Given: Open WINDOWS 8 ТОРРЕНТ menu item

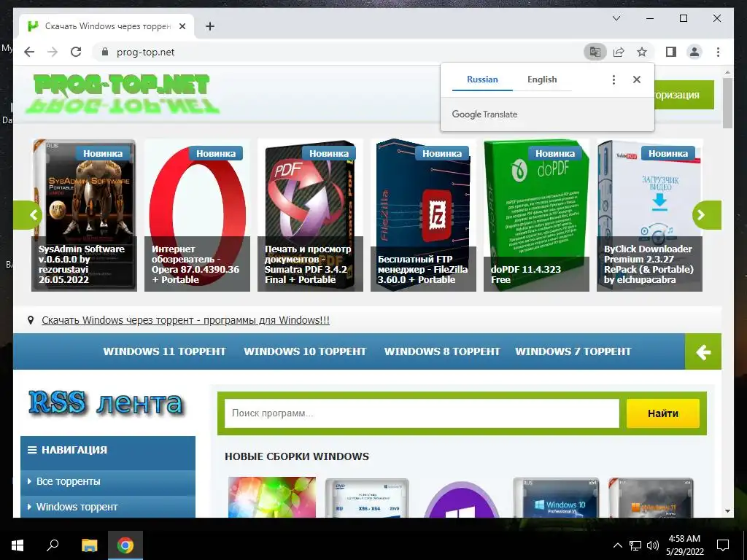Looking at the screenshot, I should 442,351.
